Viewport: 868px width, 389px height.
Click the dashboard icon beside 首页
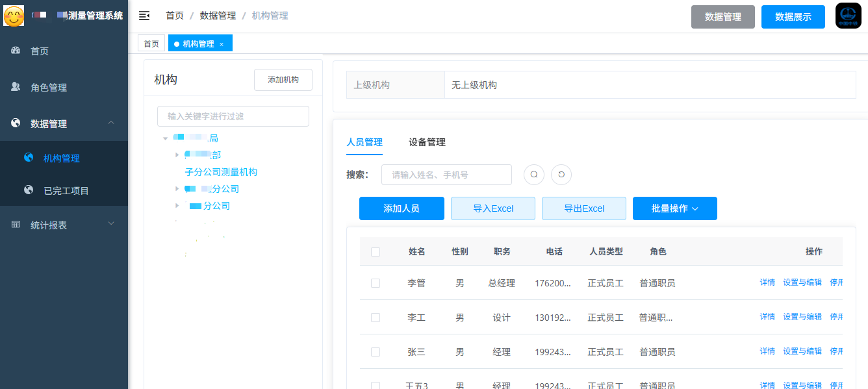coord(16,50)
